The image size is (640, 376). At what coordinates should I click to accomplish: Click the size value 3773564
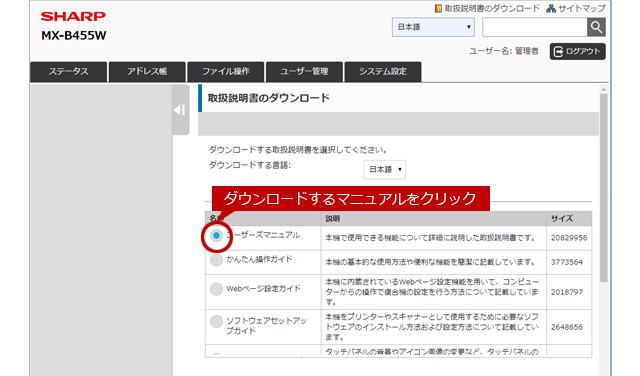(567, 262)
